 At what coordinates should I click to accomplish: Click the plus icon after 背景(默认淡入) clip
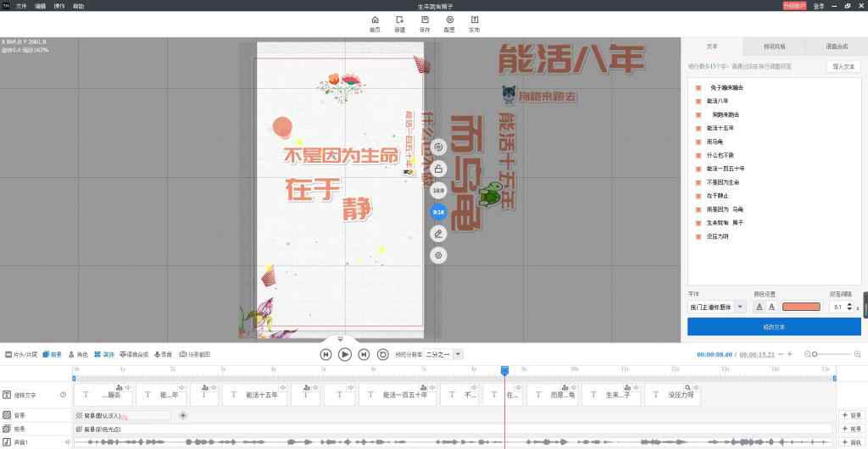click(183, 415)
